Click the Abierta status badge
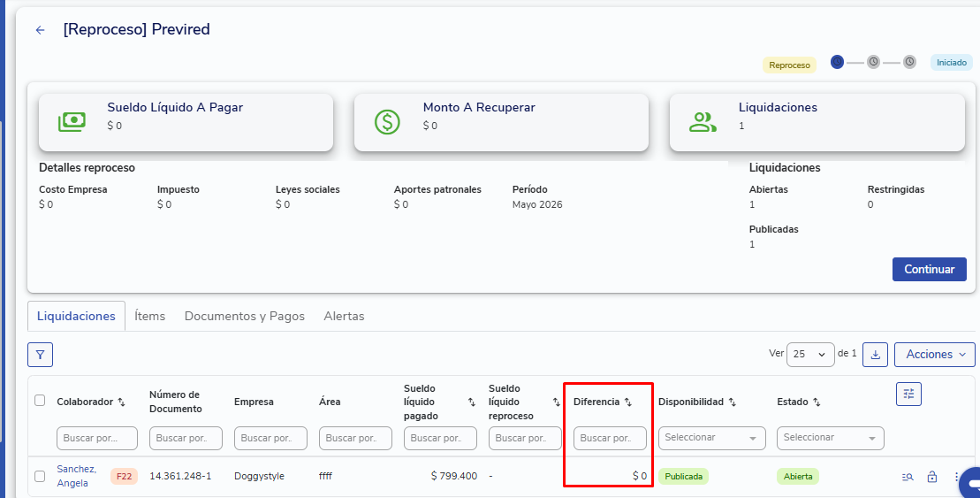Screen dimensions: 980x498 click(x=797, y=476)
